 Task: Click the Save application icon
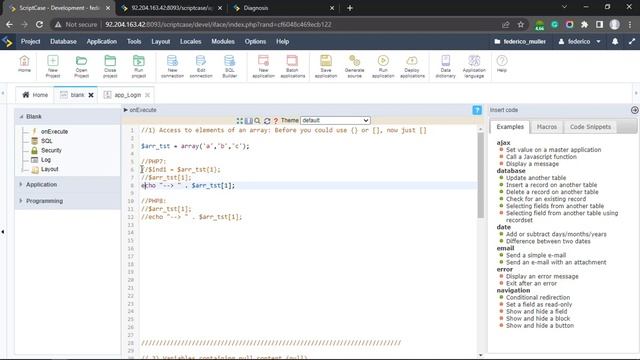tap(326, 67)
